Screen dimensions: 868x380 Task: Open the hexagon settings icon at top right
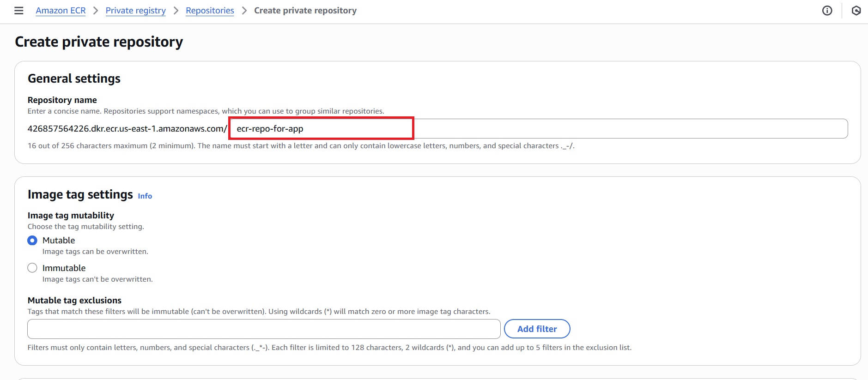click(856, 11)
